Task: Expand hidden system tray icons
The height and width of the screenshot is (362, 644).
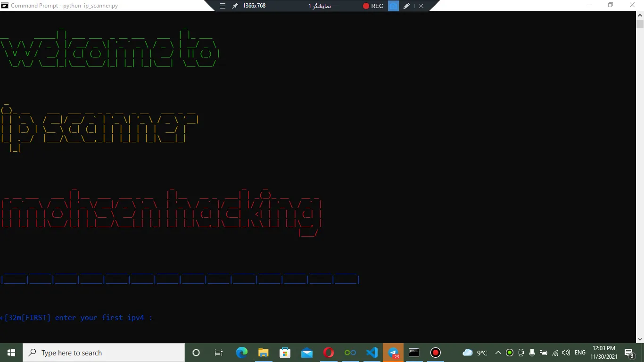Action: [498, 353]
